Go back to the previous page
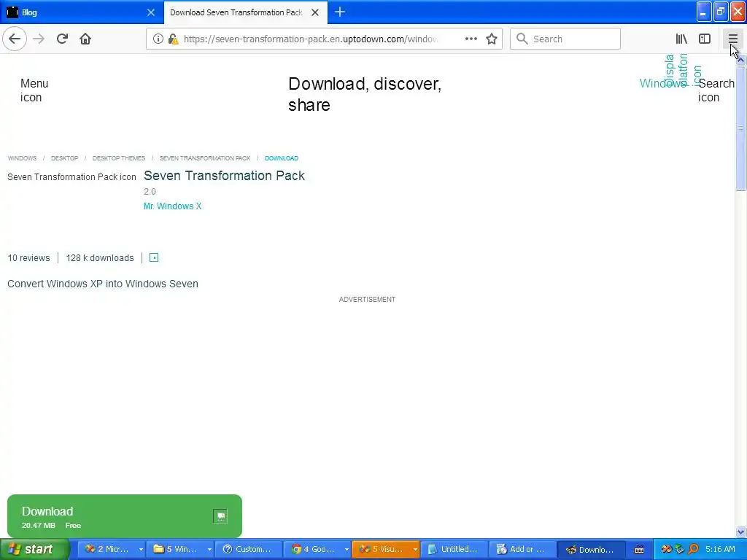The image size is (747, 560). (x=15, y=39)
